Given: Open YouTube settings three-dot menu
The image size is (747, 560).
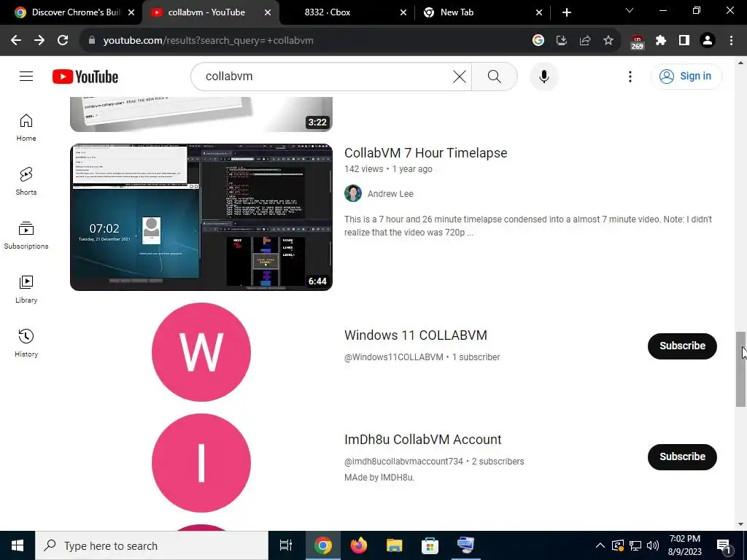Looking at the screenshot, I should coord(630,77).
